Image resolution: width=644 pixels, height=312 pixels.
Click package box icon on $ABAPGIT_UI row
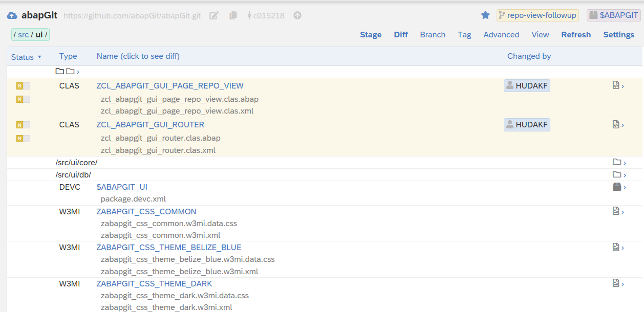pyautogui.click(x=617, y=187)
